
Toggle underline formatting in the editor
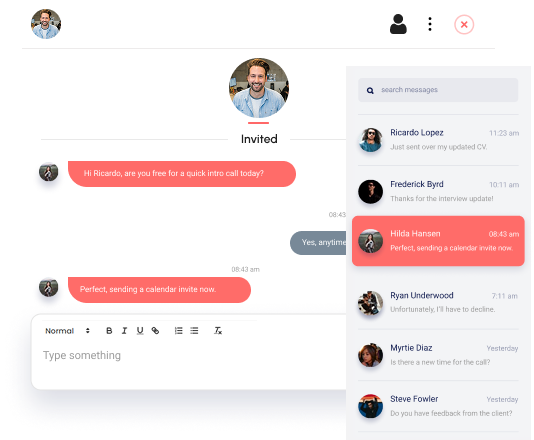[x=140, y=331]
